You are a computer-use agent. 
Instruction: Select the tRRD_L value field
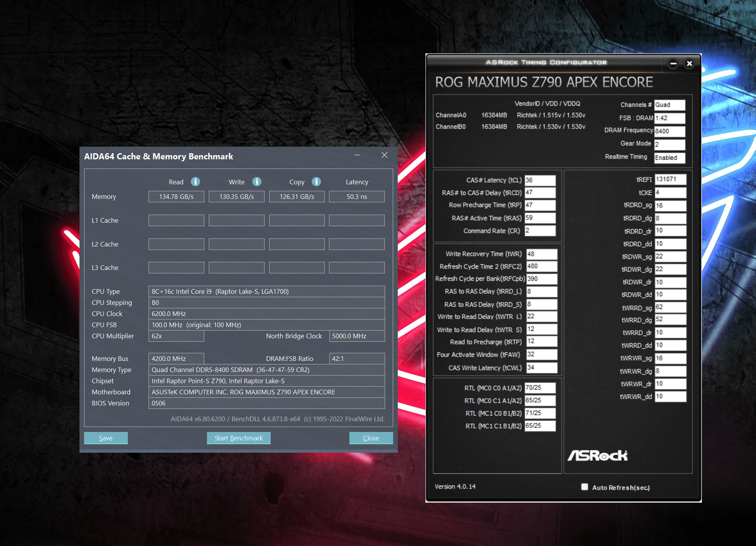pyautogui.click(x=542, y=291)
